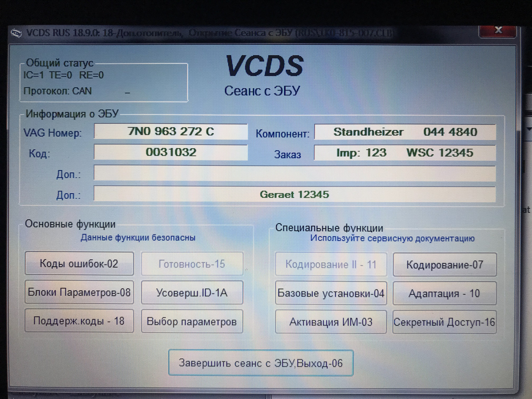
Task: Open Адаптация - 10 adaptation
Action: (445, 293)
